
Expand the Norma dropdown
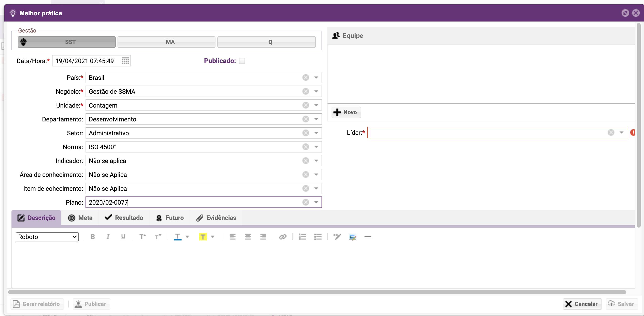tap(316, 147)
